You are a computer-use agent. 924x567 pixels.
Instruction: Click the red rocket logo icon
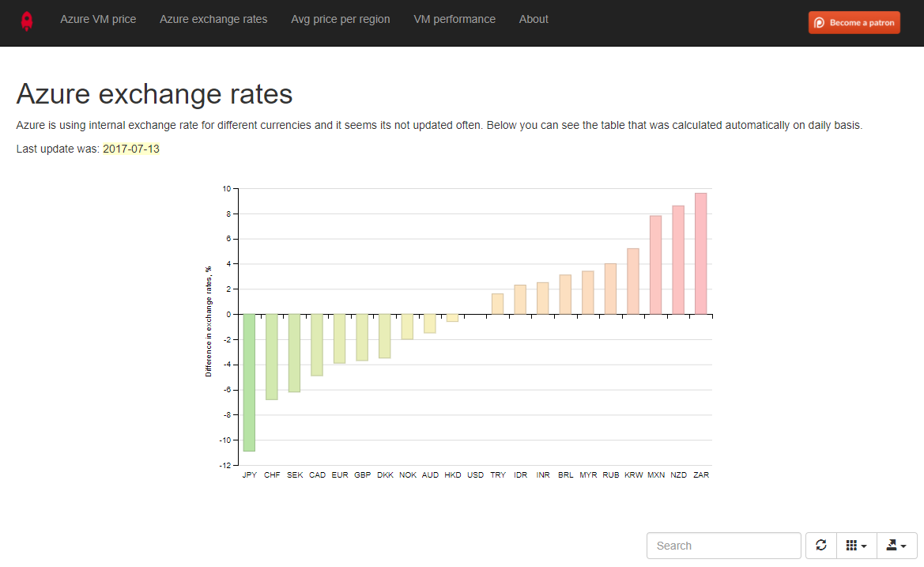coord(27,21)
